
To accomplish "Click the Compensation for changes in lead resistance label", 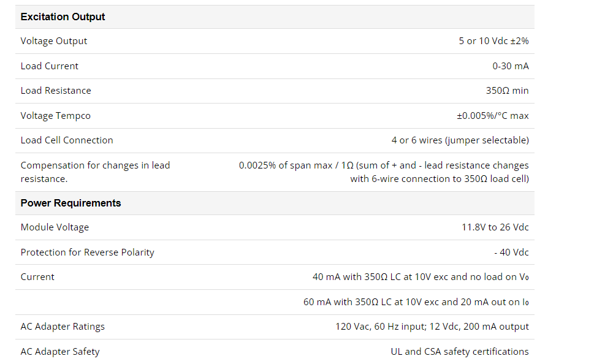I will pyautogui.click(x=96, y=172).
